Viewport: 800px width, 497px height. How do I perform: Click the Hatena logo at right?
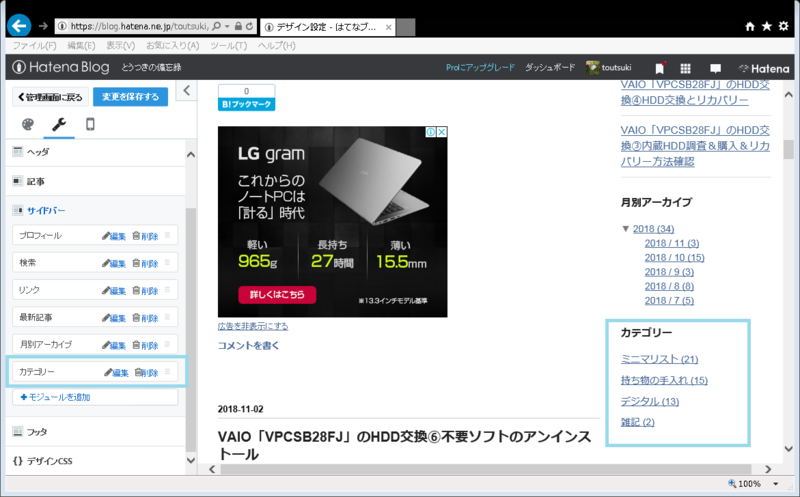point(764,68)
